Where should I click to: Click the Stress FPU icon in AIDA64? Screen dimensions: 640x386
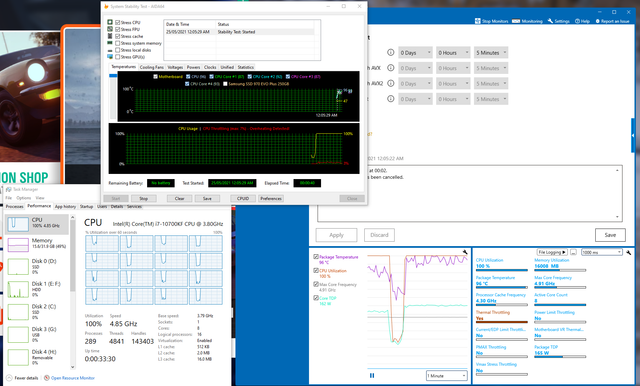click(110, 29)
